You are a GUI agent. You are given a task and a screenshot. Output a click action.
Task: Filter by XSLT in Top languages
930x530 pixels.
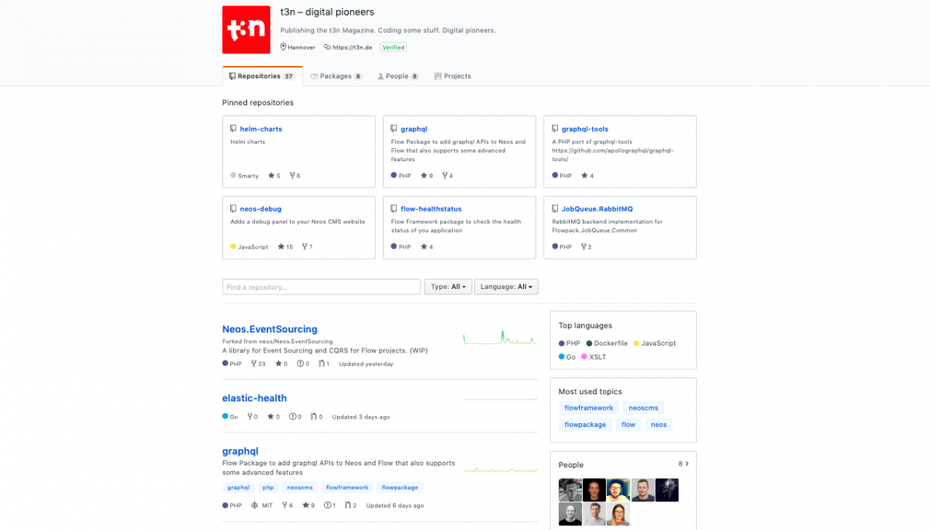(594, 357)
